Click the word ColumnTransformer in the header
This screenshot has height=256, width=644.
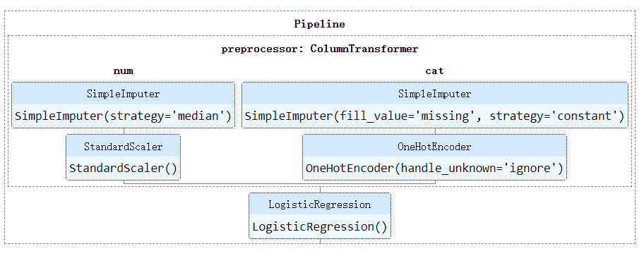[x=364, y=49]
